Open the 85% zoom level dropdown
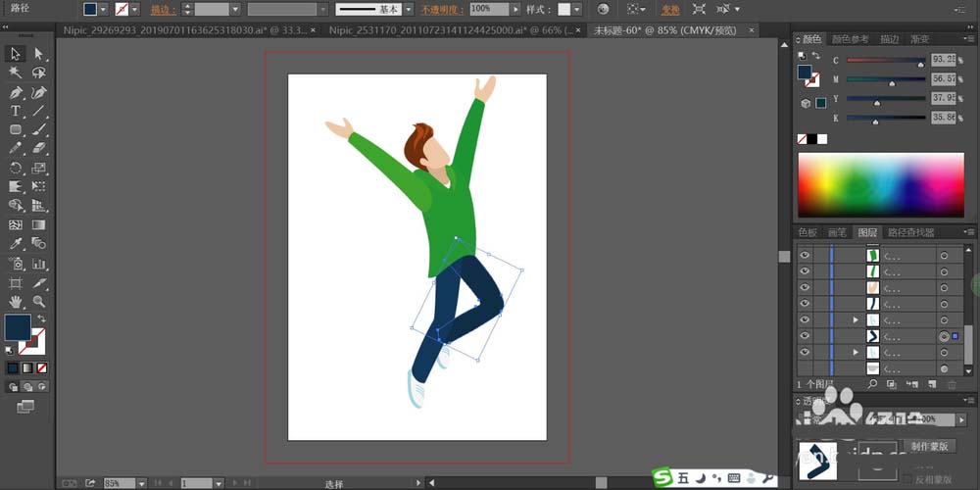This screenshot has height=490, width=980. [142, 483]
